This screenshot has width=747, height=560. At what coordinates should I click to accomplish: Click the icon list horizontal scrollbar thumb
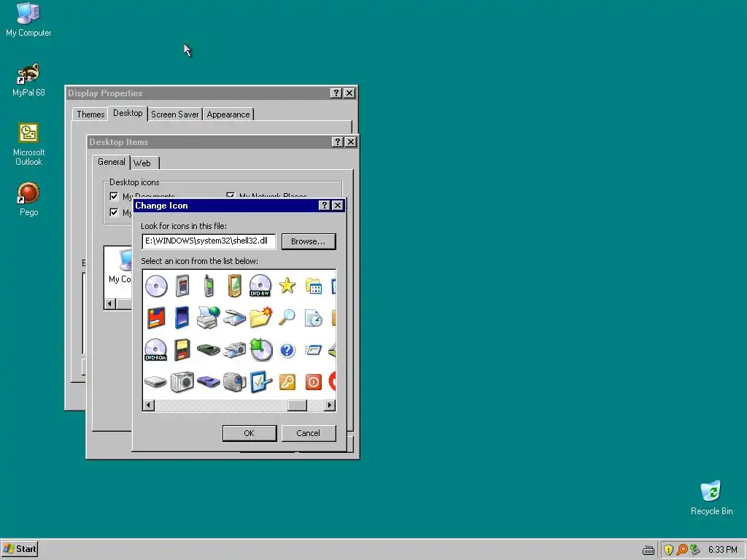coord(298,405)
